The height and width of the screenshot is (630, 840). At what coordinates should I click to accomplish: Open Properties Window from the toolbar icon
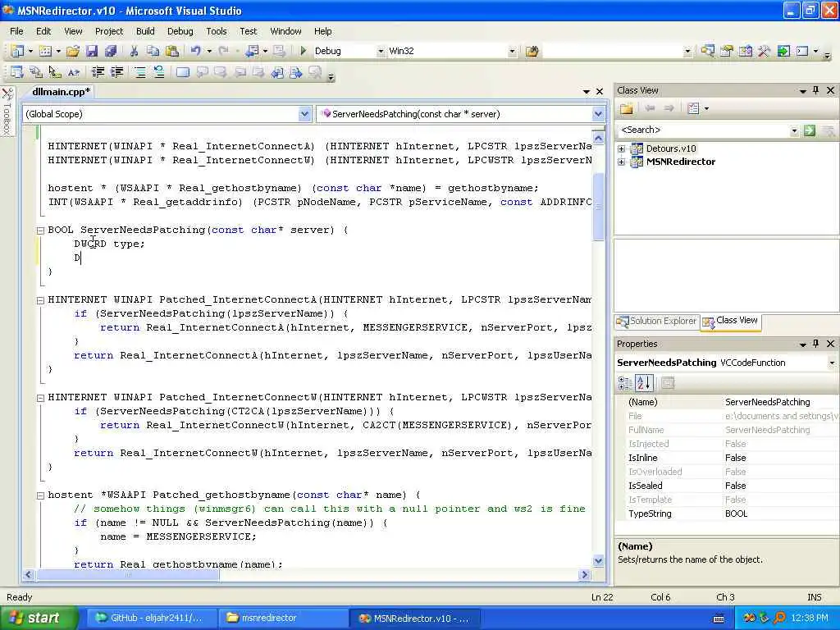click(x=727, y=51)
